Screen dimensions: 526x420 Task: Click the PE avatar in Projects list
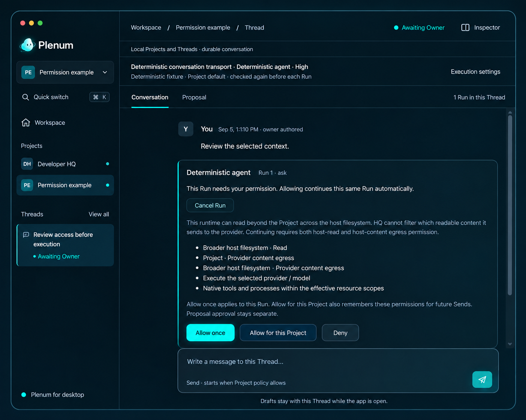coord(27,185)
